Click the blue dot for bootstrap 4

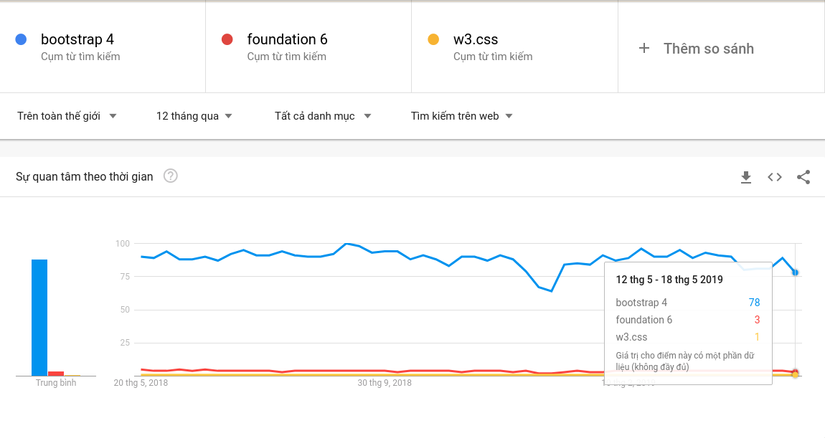[21, 39]
